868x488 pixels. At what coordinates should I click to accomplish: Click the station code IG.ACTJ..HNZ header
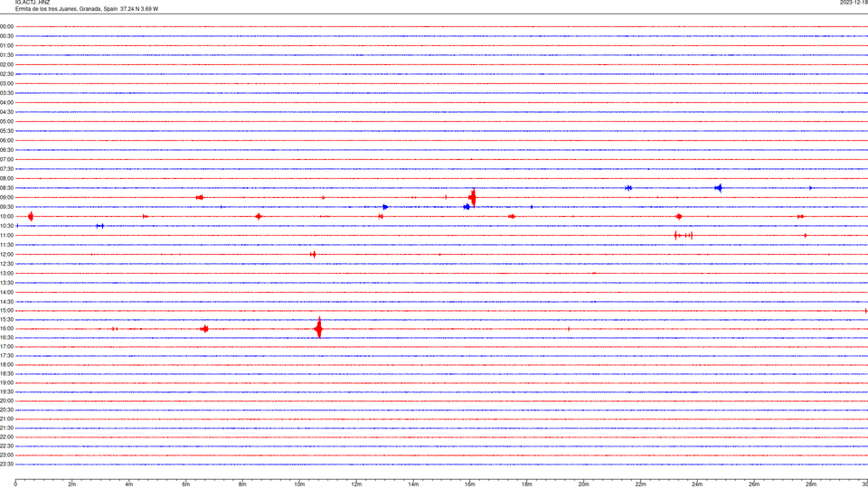(x=33, y=3)
